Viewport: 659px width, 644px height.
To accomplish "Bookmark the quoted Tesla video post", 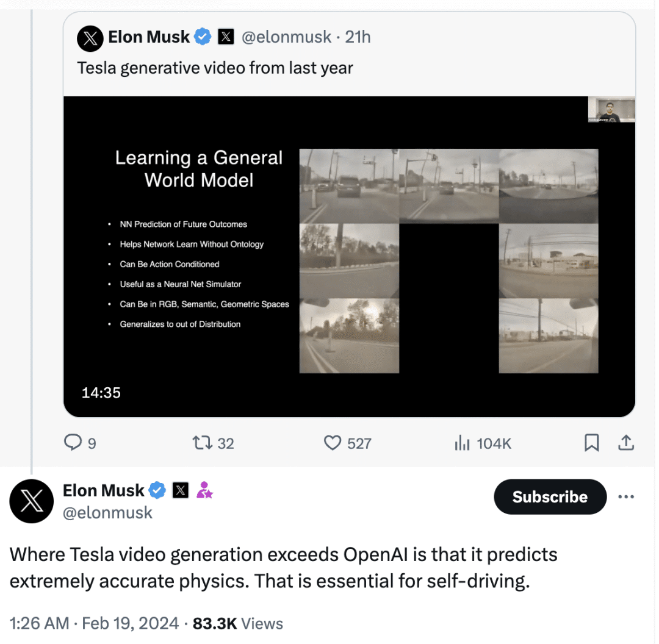I will 591,442.
